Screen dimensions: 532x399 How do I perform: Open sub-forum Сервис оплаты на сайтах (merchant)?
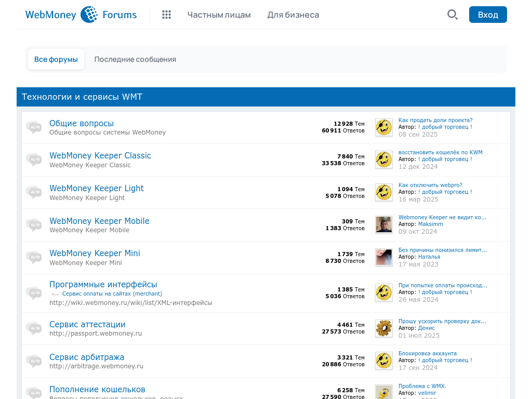click(x=112, y=294)
